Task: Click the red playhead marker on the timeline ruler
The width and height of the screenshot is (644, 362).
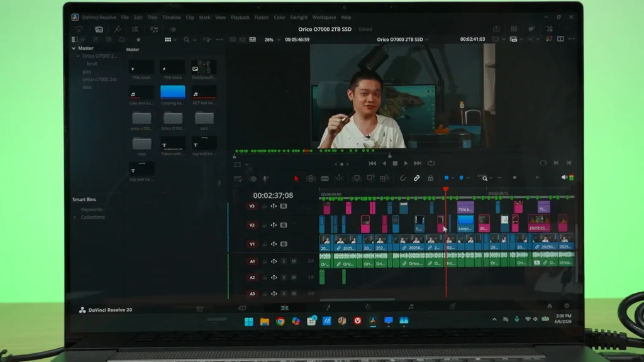Action: coord(446,189)
